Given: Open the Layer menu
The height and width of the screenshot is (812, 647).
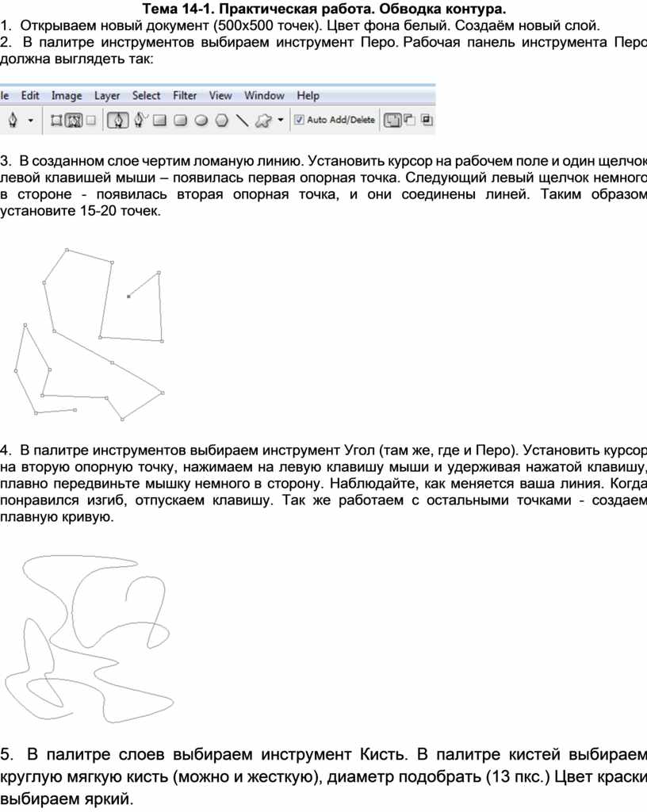Looking at the screenshot, I should click(x=107, y=96).
